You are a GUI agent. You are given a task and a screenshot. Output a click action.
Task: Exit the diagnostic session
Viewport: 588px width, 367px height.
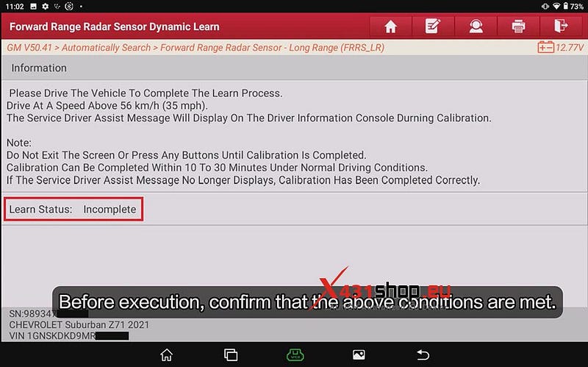point(561,26)
